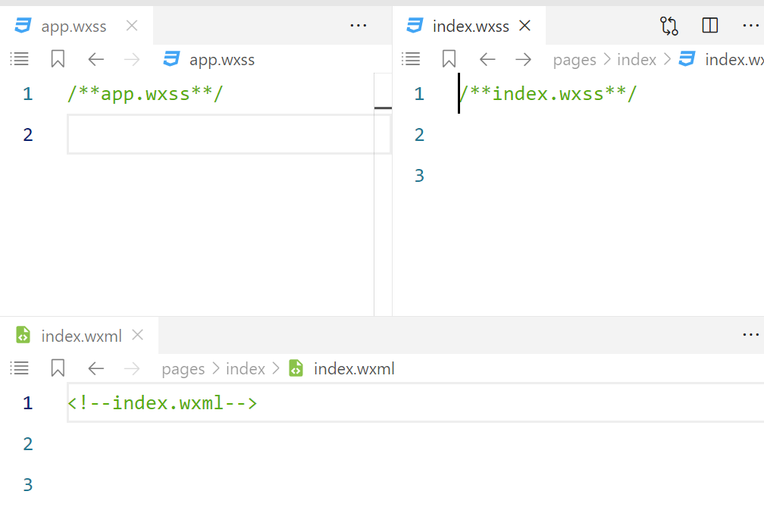
Task: Open outline list icon in index.wxml pane
Action: click(x=20, y=368)
